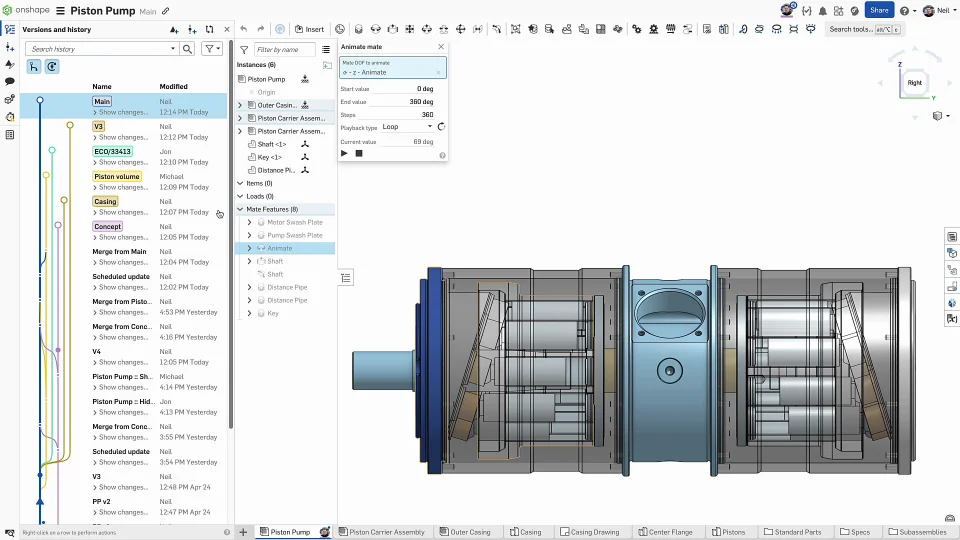Close the Versions and history panel
Image resolution: width=960 pixels, height=540 pixels.
227,29
